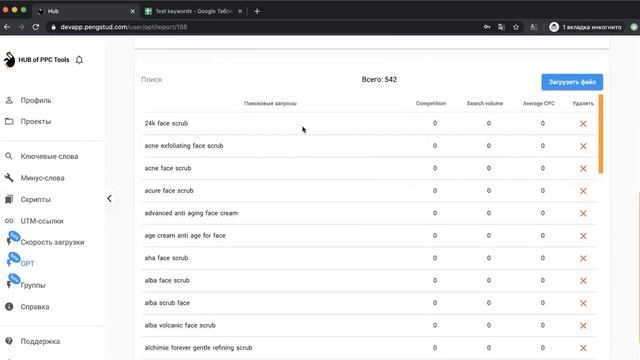The height and width of the screenshot is (360, 640).
Task: Click the translate page icon
Action: point(501,27)
